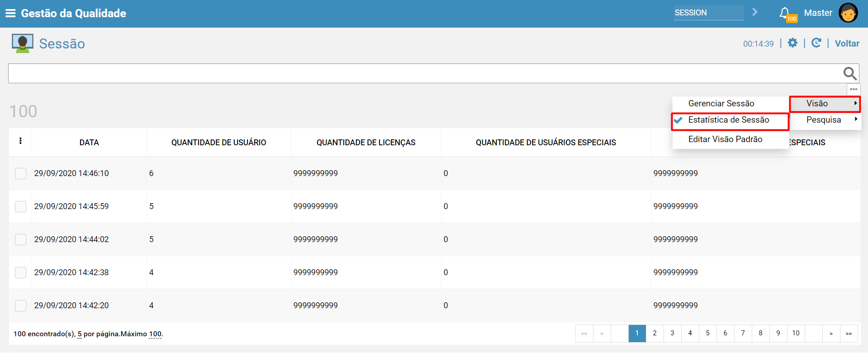Go to page 4
The image size is (868, 353).
(690, 333)
